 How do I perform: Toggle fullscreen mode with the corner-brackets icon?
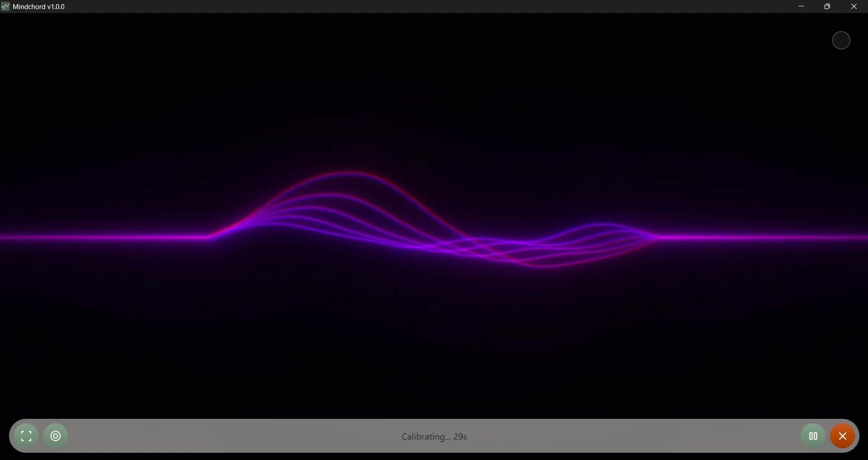tap(26, 436)
